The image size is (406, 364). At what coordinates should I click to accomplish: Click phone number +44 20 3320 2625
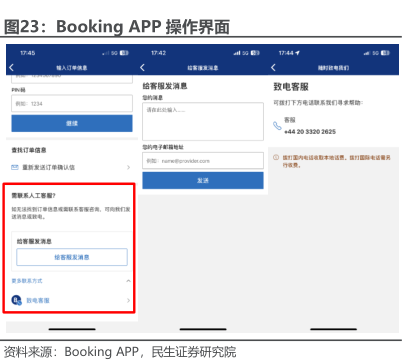pos(310,132)
